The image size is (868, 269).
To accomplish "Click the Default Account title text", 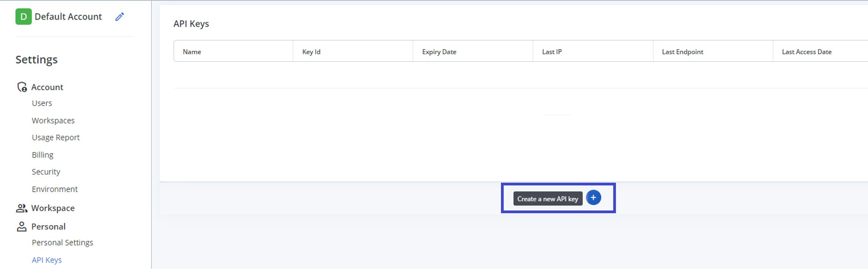I will coord(68,16).
